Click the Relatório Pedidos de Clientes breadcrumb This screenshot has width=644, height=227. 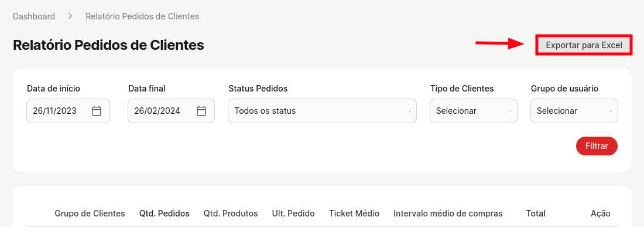[142, 16]
